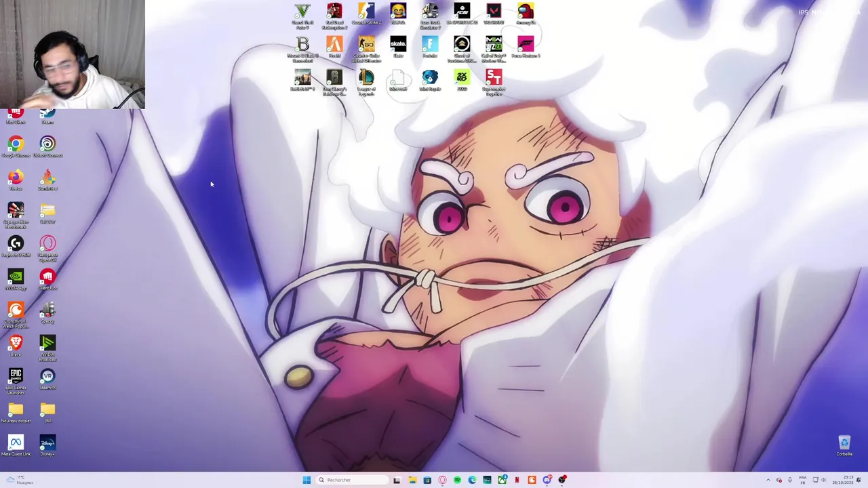
Task: Open the Firefox desktop icon
Action: pos(16,180)
